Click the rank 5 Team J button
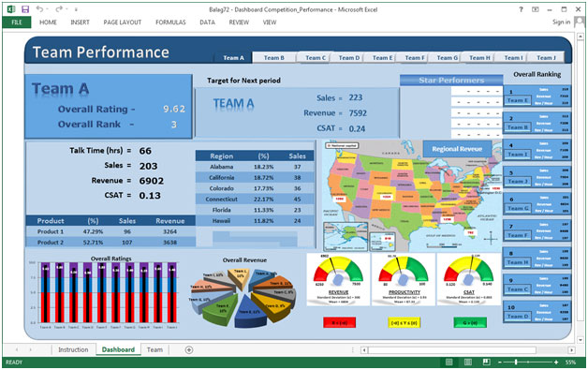This screenshot has height=370, width=588. tap(518, 181)
